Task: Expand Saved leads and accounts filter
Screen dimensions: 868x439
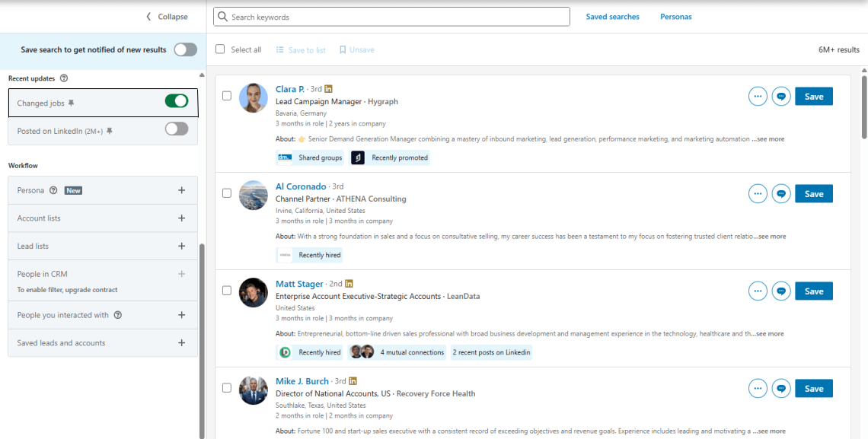Action: coord(181,343)
